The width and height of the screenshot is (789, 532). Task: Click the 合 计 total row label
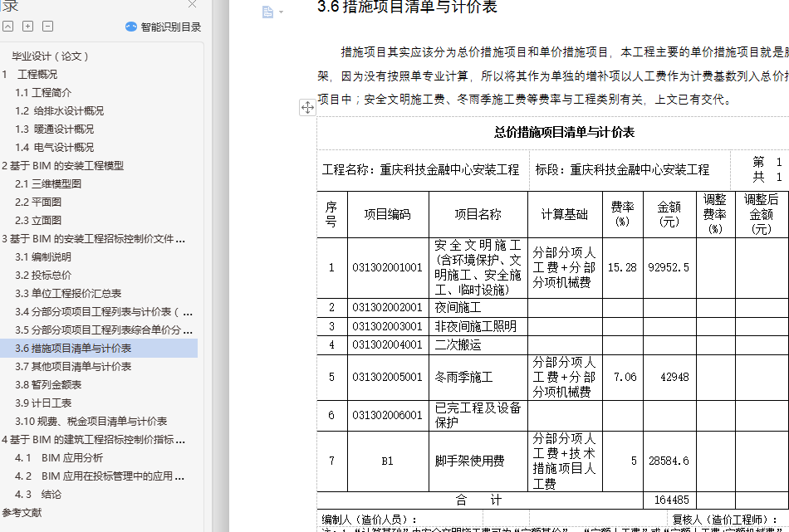pyautogui.click(x=478, y=500)
